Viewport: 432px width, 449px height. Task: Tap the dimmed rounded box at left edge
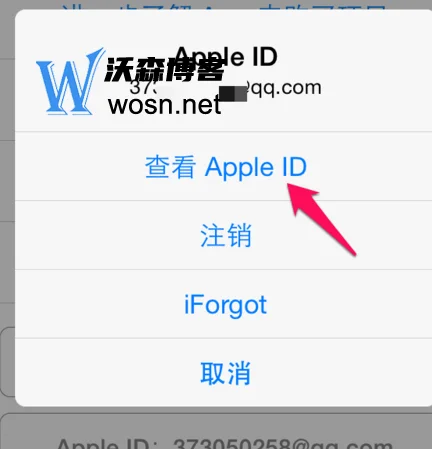(x=8, y=362)
